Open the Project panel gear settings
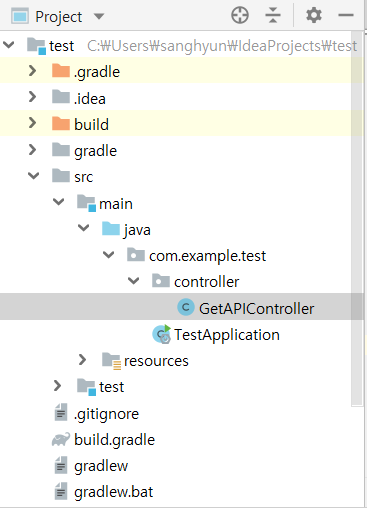The height and width of the screenshot is (508, 367). pyautogui.click(x=314, y=15)
